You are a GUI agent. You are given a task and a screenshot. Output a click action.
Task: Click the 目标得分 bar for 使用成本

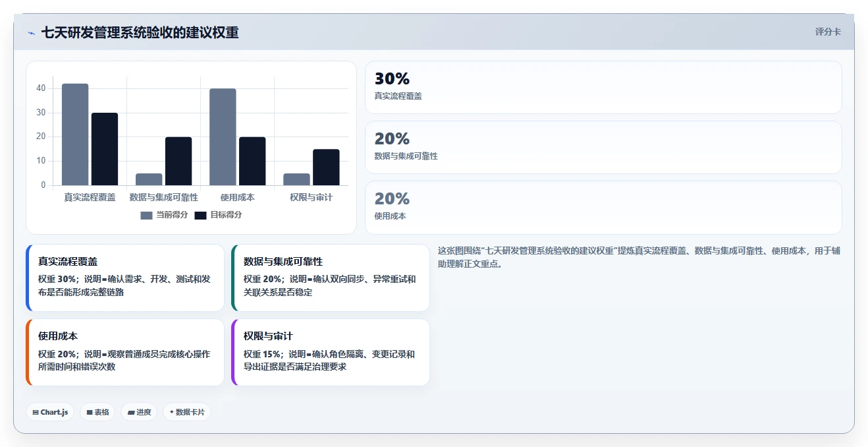[x=252, y=161]
